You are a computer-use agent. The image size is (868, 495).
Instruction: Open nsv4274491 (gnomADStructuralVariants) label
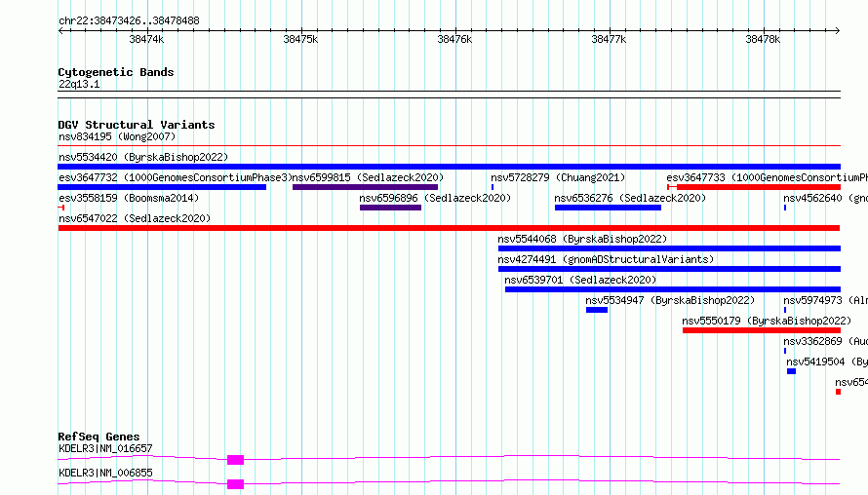pos(606,259)
